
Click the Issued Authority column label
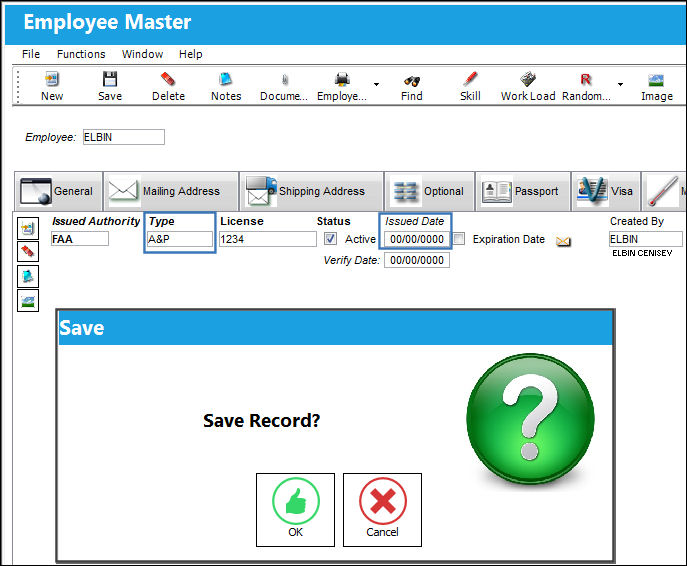click(96, 221)
